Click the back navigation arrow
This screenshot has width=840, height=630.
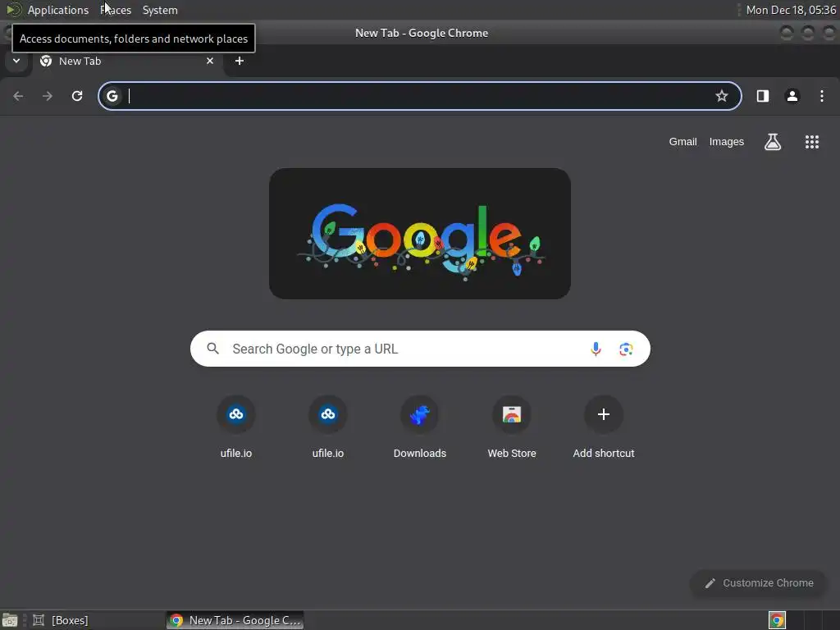coord(18,96)
